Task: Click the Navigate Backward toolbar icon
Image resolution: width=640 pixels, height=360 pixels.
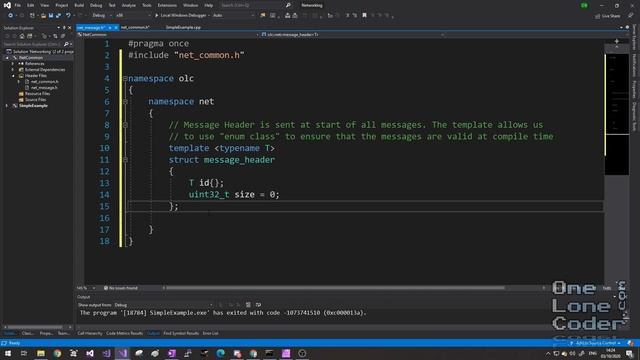Action: 10,16
